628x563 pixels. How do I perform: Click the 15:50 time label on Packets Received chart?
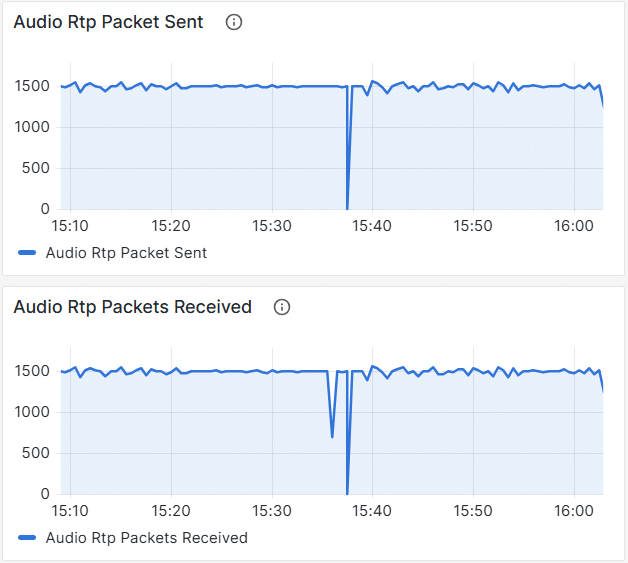pos(473,511)
